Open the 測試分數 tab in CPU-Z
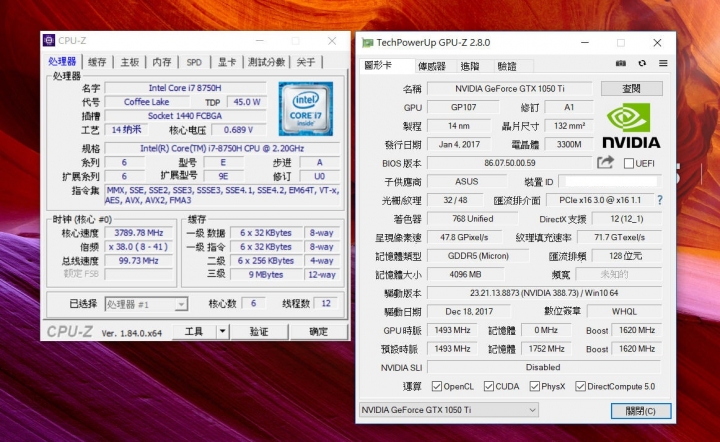 tap(266, 62)
